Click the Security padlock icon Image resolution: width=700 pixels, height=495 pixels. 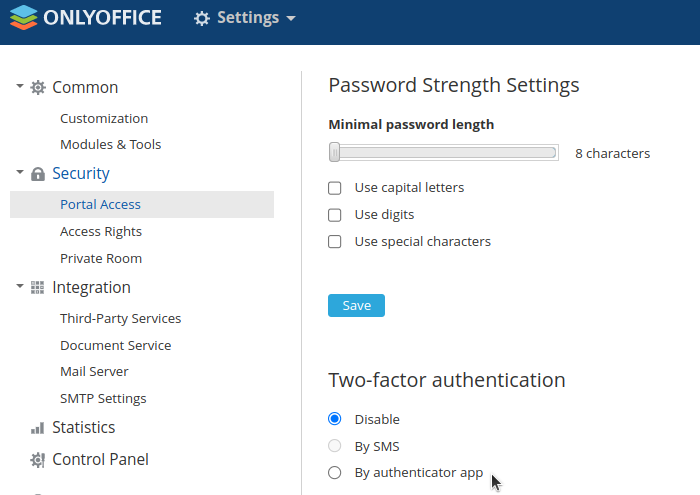(x=38, y=174)
